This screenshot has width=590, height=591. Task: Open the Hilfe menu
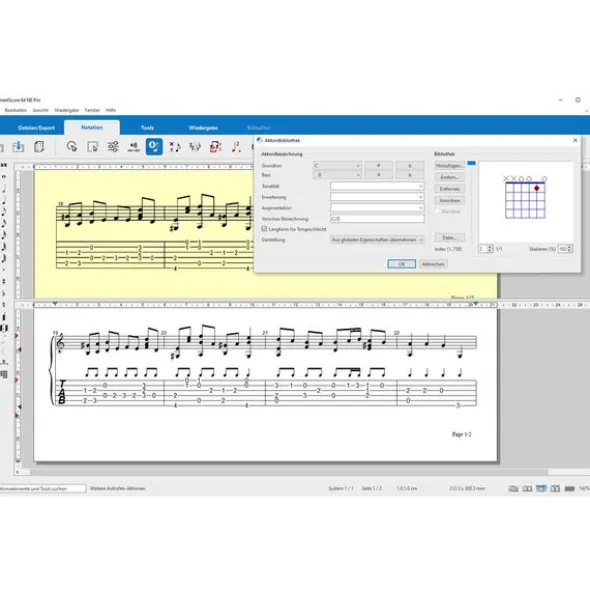[110, 110]
